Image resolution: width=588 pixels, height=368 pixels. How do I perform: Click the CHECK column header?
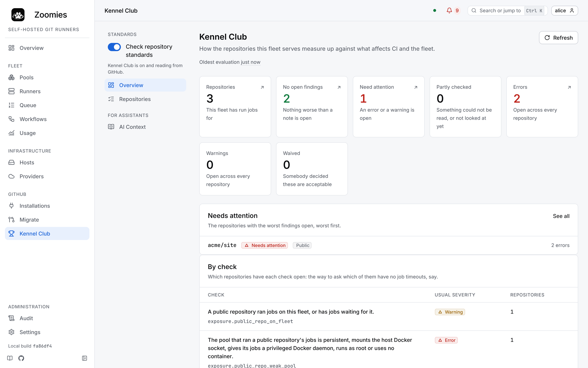[216, 295]
